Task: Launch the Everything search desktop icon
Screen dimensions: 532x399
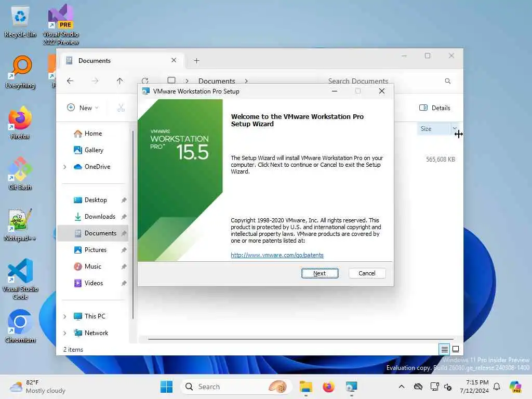Action: point(20,72)
